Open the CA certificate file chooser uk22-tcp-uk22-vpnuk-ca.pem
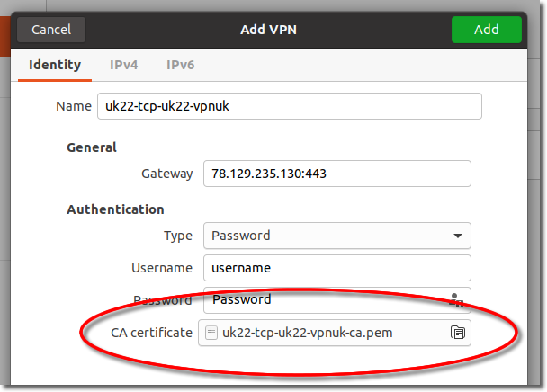 click(x=334, y=333)
